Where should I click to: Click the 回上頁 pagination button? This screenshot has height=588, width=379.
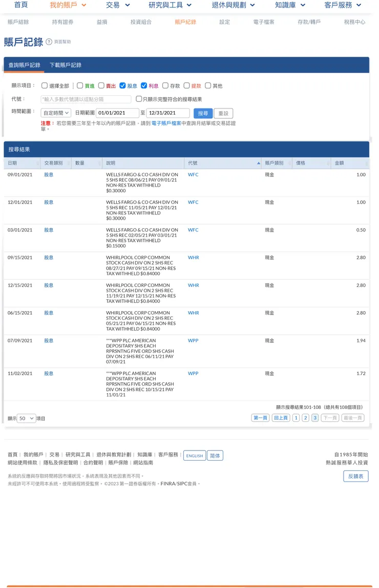click(x=281, y=418)
